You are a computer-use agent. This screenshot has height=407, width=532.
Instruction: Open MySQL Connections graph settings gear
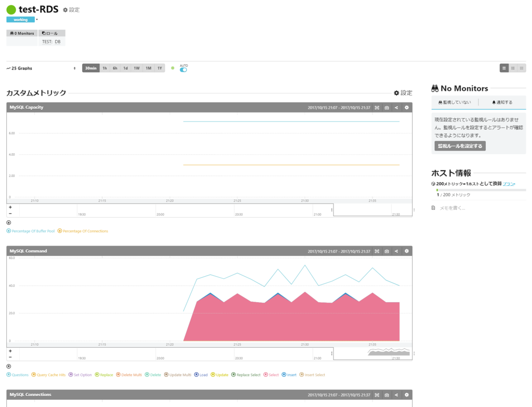pos(406,395)
